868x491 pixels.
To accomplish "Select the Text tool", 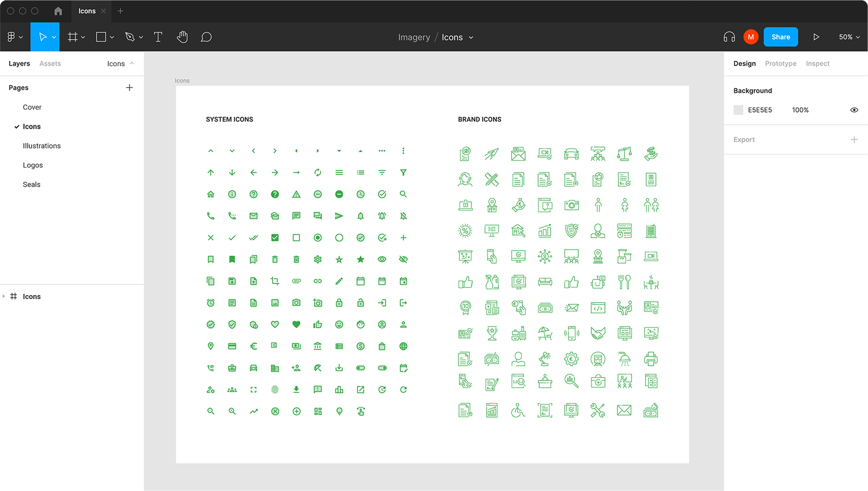I will [158, 37].
